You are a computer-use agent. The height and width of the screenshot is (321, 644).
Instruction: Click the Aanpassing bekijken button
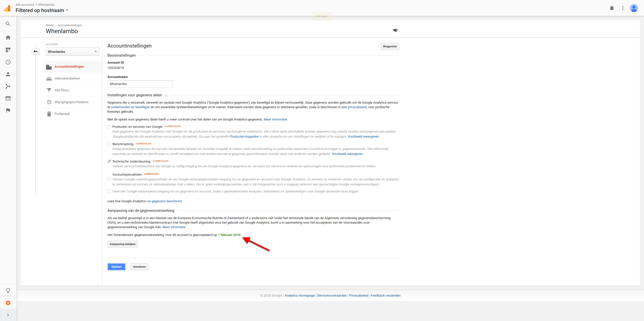(123, 244)
